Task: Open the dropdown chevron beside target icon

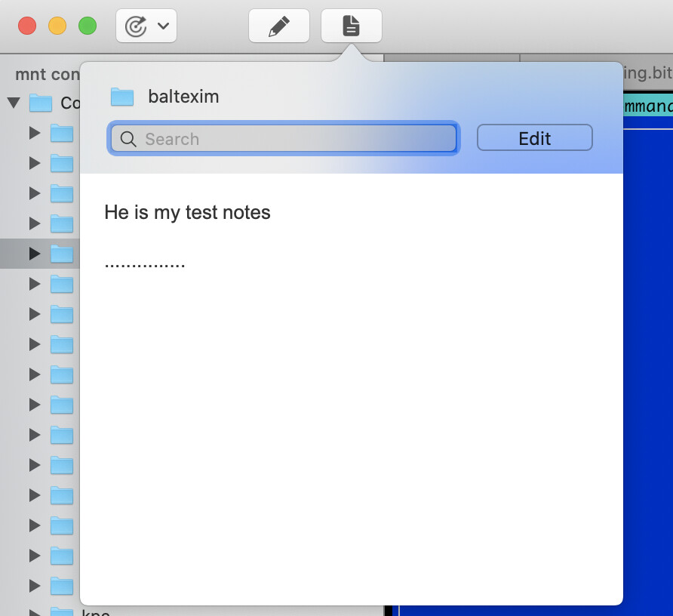Action: 163,26
